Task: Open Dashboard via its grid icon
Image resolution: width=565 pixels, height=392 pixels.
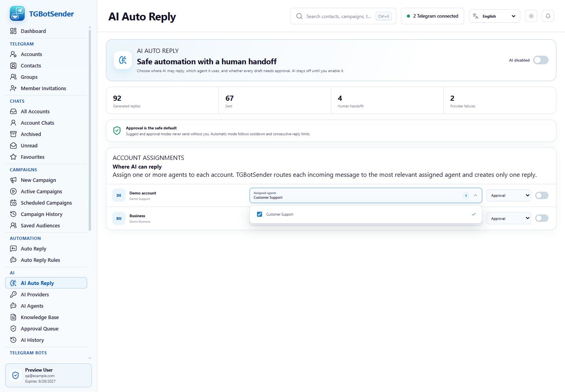Action: tap(13, 31)
